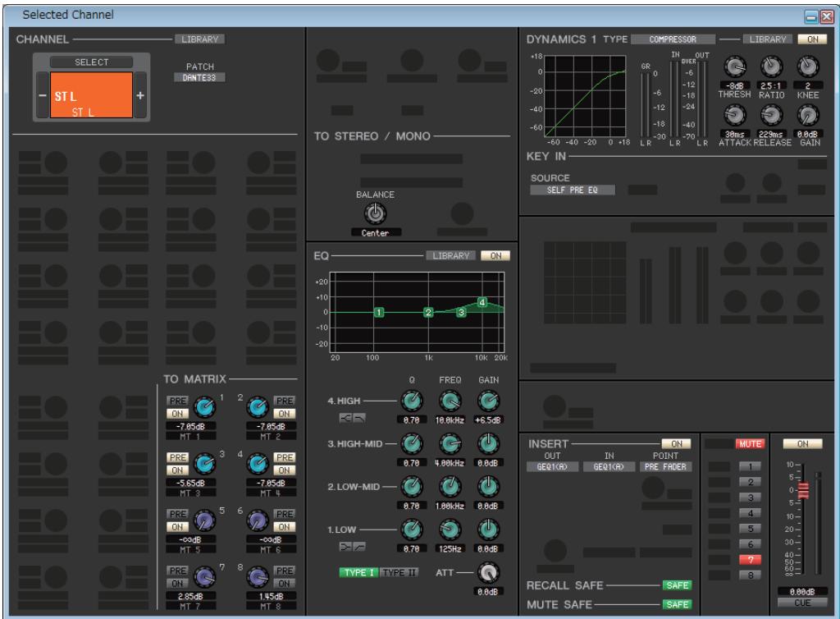Select the high band low-pass filter shape icon
This screenshot has height=619, width=840.
(x=359, y=419)
